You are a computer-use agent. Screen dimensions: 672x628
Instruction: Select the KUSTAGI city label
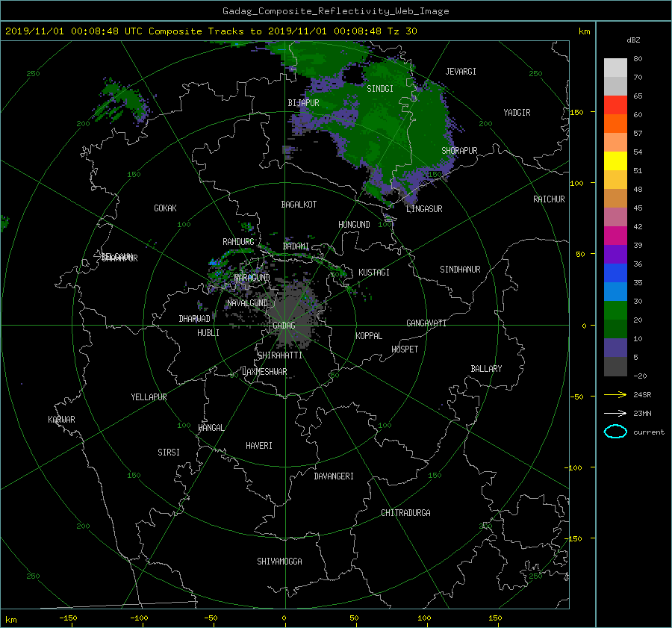pyautogui.click(x=374, y=273)
